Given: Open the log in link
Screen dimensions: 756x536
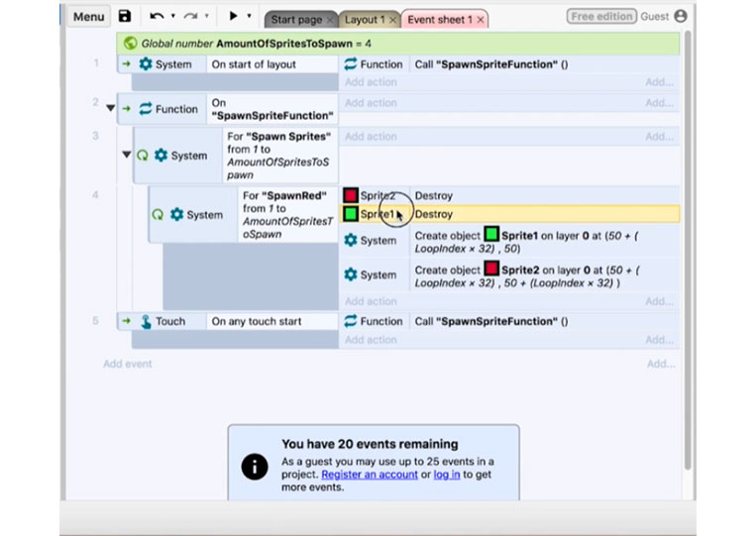Looking at the screenshot, I should click(447, 475).
